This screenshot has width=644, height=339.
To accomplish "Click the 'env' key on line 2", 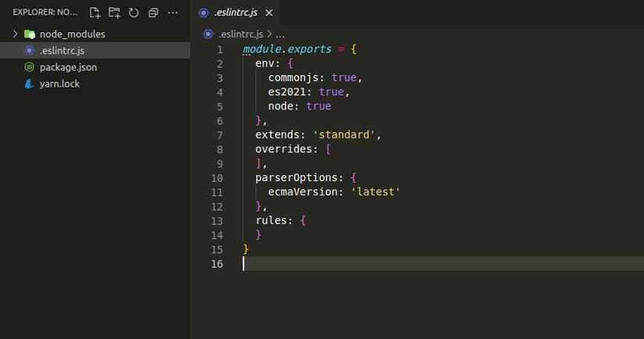I will [265, 63].
